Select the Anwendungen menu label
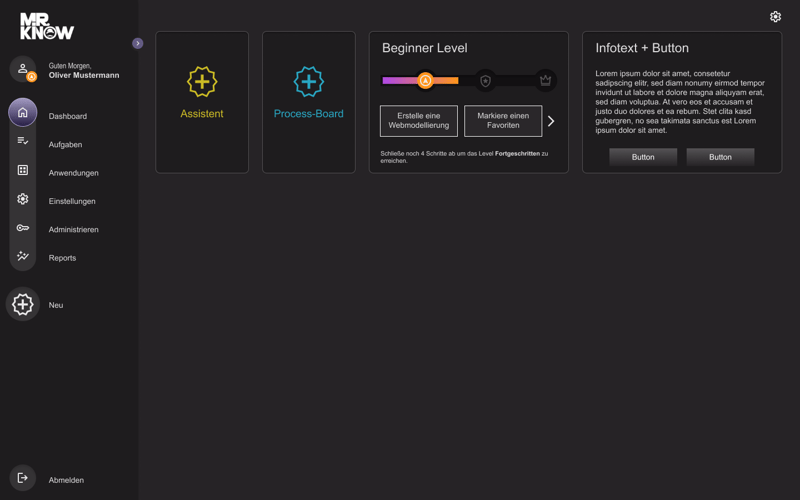 coord(73,173)
